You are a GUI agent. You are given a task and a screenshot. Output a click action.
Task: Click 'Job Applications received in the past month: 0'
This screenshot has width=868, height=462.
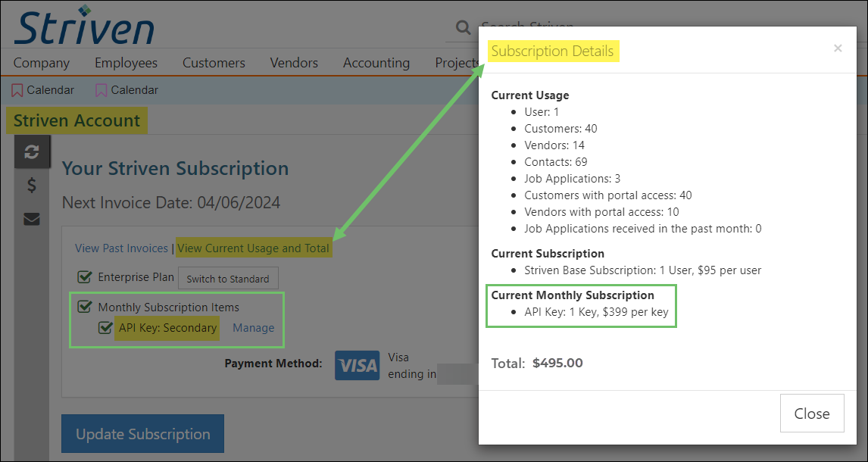pos(643,229)
